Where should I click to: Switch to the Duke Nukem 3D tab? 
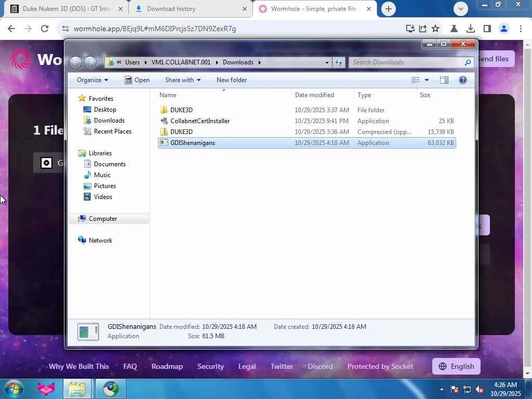[x=66, y=9]
